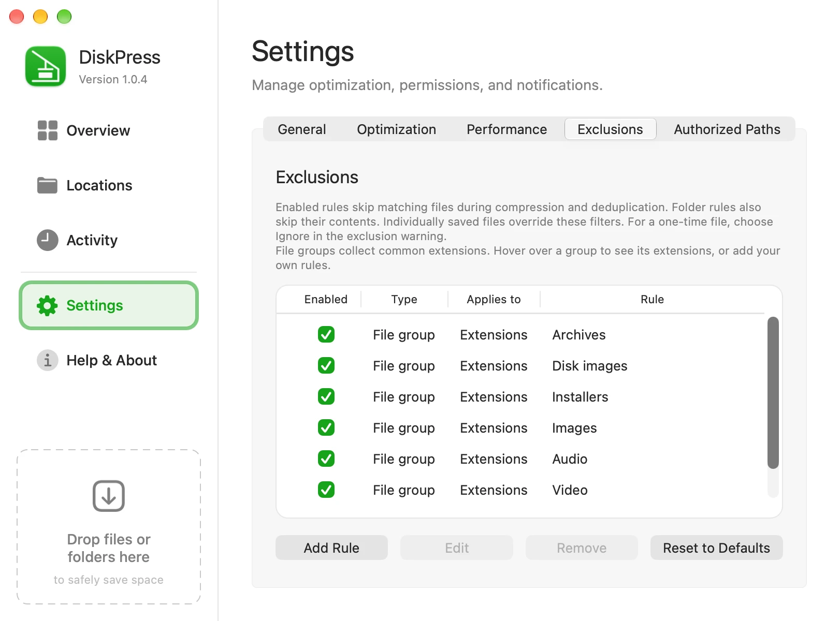The image size is (840, 621).
Task: Select the Video rule name
Action: [570, 490]
